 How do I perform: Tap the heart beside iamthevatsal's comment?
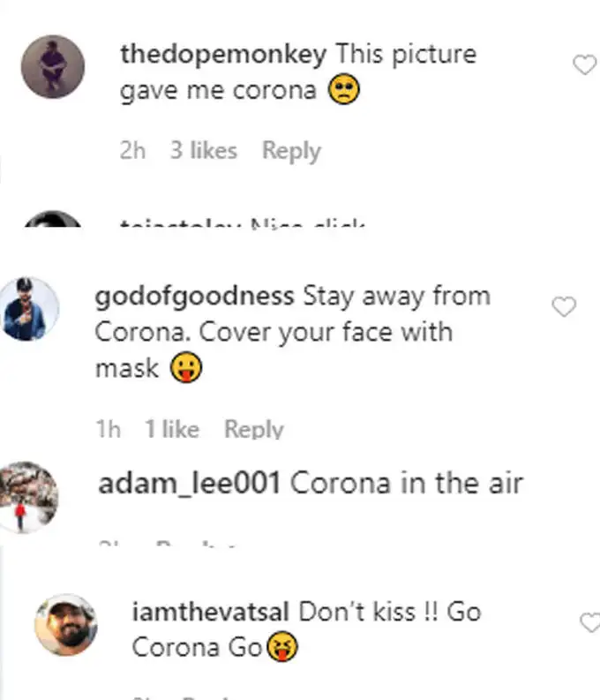589,622
